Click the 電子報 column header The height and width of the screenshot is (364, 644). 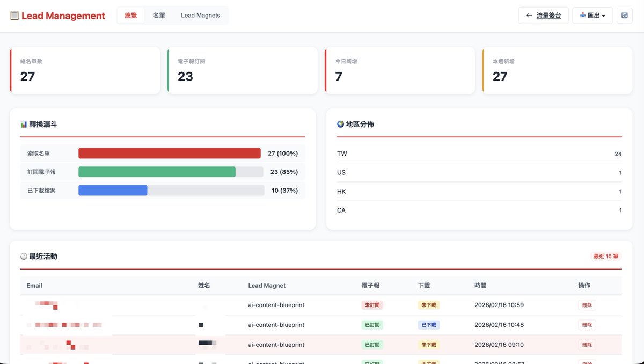370,286
